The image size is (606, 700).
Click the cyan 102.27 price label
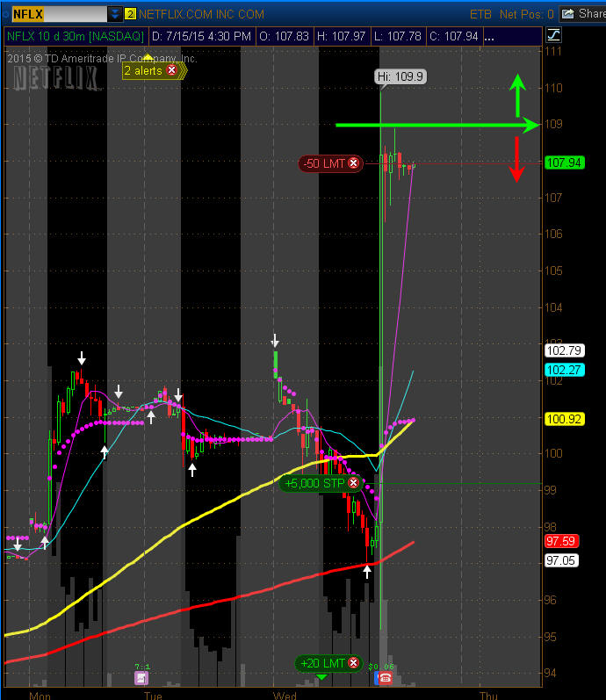click(x=564, y=370)
